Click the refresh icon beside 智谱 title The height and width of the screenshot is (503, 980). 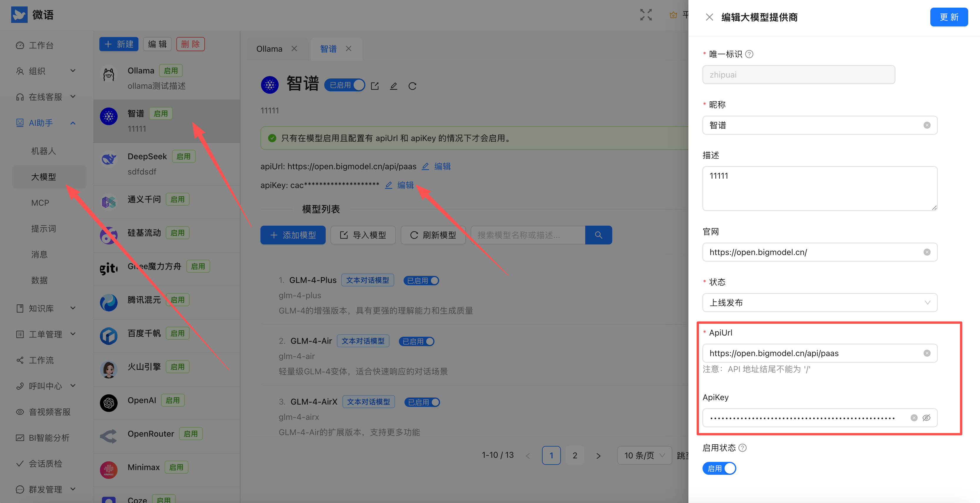[x=412, y=86]
